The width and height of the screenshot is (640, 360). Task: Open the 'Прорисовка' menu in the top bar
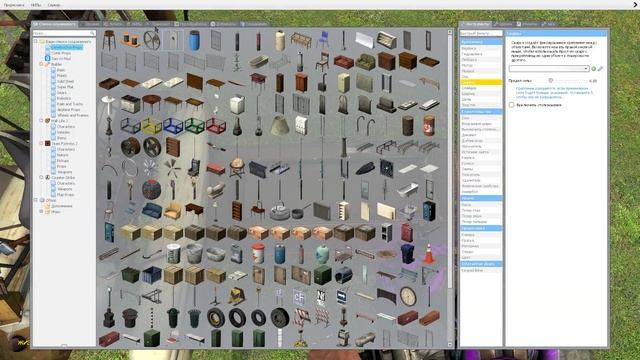[14, 5]
